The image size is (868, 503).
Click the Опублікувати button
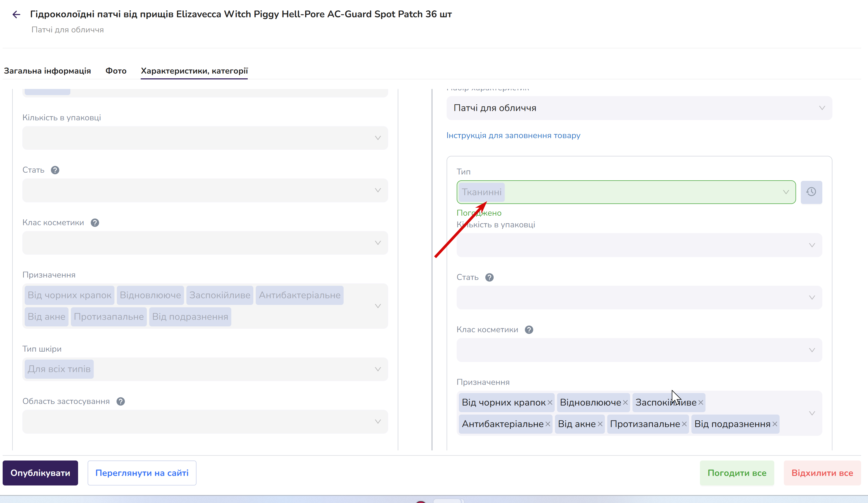tap(40, 473)
